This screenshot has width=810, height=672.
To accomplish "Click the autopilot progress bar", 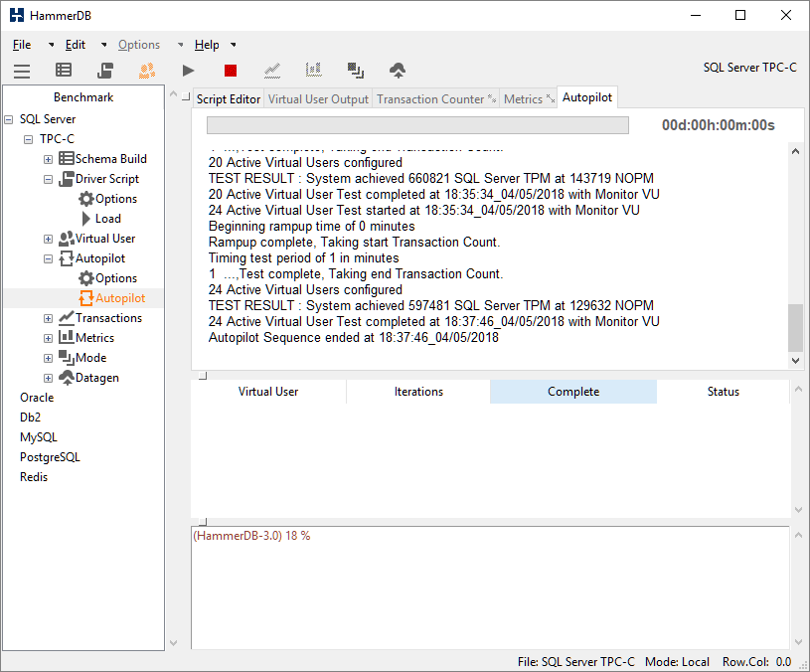I will coord(417,125).
